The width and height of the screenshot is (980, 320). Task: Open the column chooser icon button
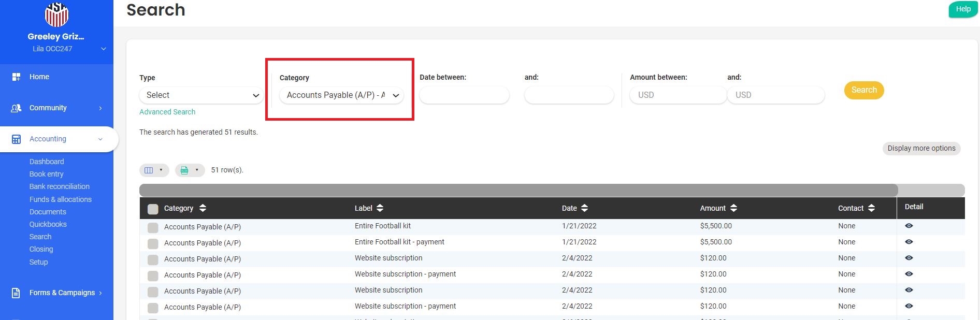pos(154,170)
